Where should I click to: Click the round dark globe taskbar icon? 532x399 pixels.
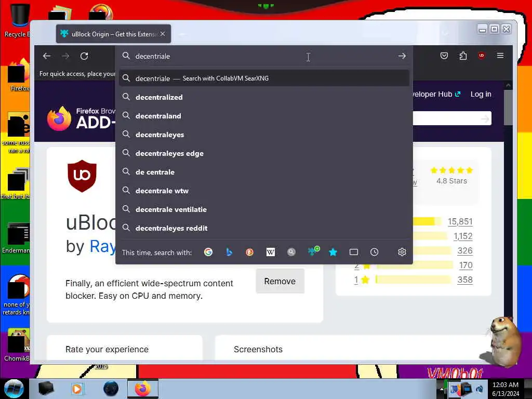pyautogui.click(x=111, y=389)
